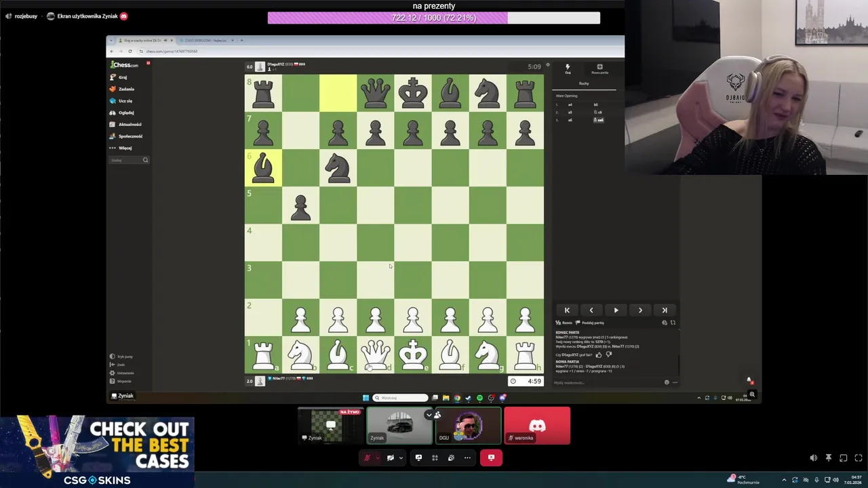The height and width of the screenshot is (488, 868).
Task: Click the Chess.com logo
Action: [x=124, y=65]
